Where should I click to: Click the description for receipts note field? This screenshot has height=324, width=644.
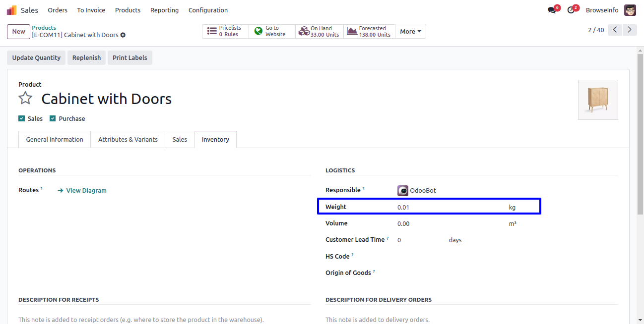click(x=165, y=320)
